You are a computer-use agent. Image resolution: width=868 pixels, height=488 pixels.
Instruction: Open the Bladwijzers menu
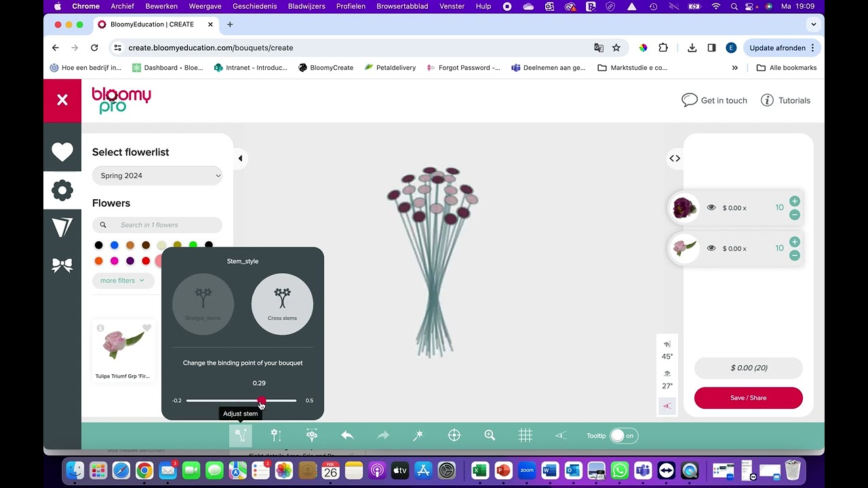307,6
